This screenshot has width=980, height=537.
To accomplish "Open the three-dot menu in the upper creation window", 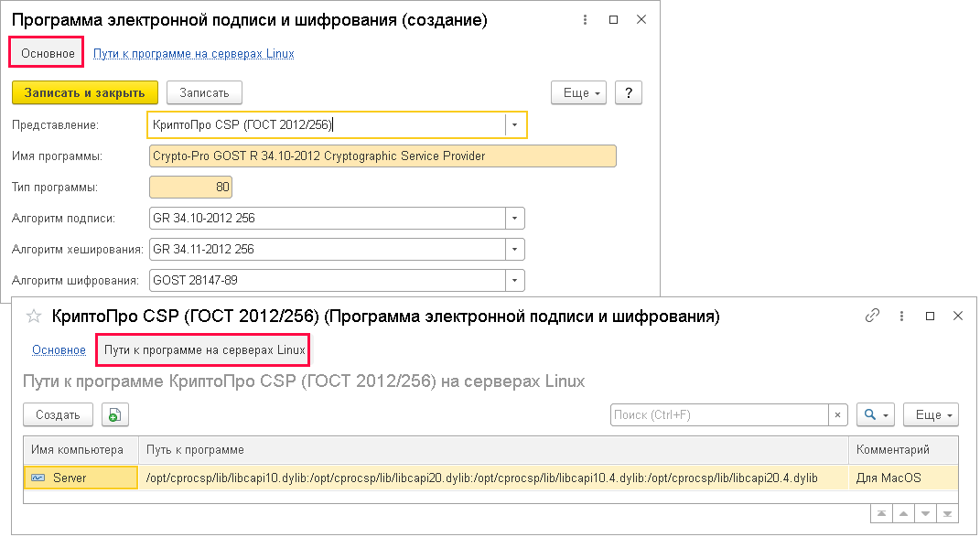I will pyautogui.click(x=585, y=20).
